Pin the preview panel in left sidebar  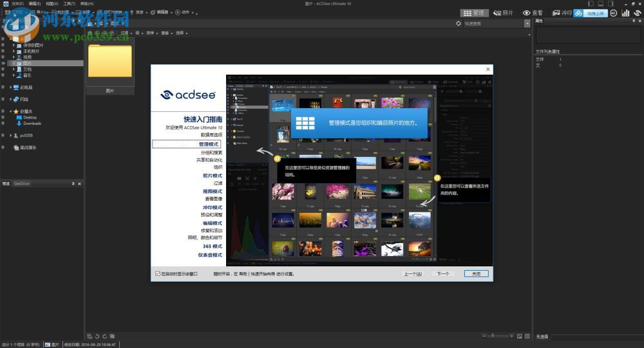pos(73,184)
